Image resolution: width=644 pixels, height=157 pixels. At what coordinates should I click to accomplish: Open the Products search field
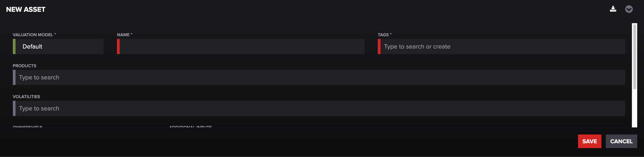tap(320, 78)
